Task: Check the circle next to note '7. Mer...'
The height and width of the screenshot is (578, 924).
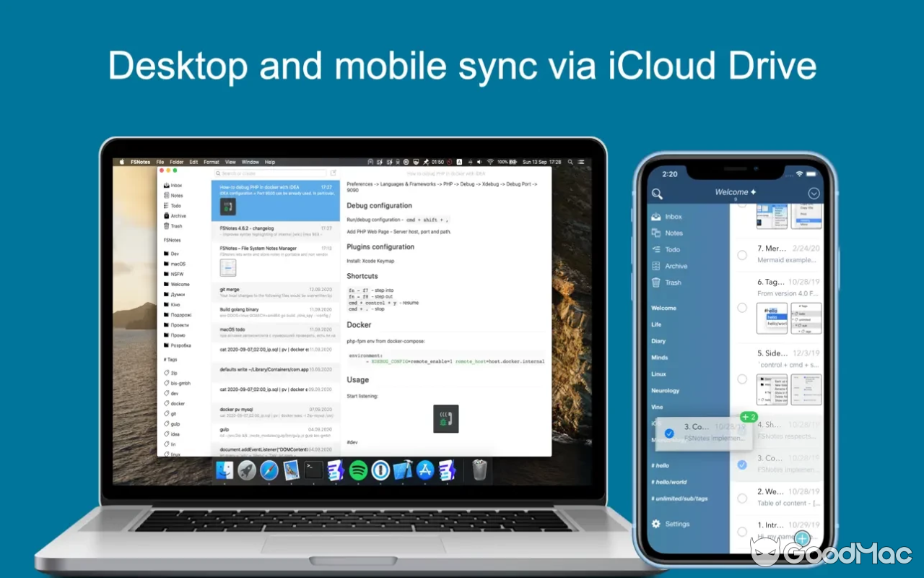Action: click(742, 254)
